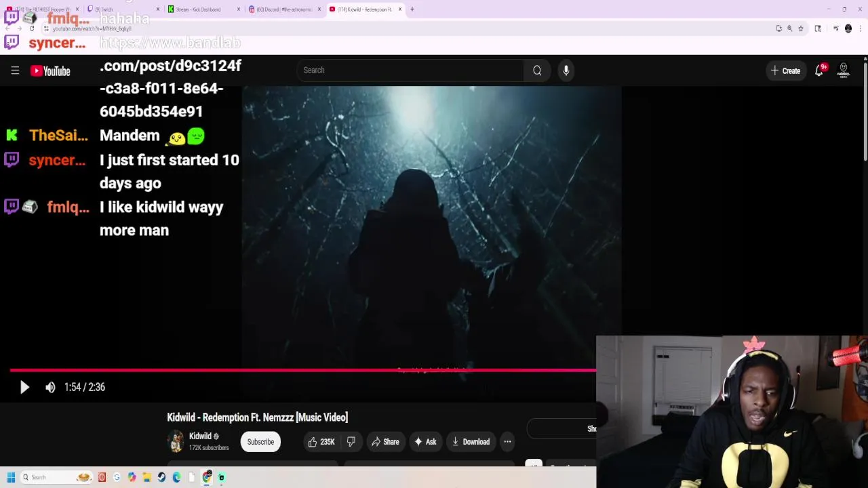Viewport: 868px width, 488px height.
Task: Open more actions three-dot menu
Action: point(507,442)
